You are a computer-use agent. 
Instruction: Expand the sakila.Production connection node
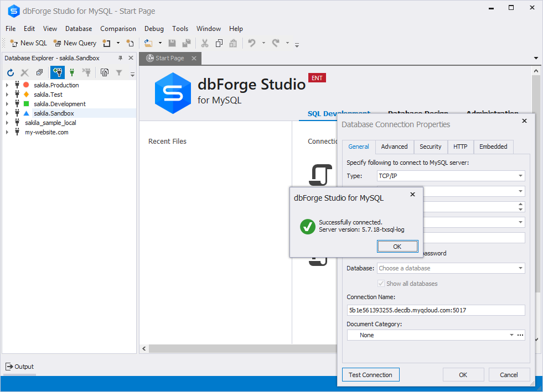pyautogui.click(x=7, y=85)
